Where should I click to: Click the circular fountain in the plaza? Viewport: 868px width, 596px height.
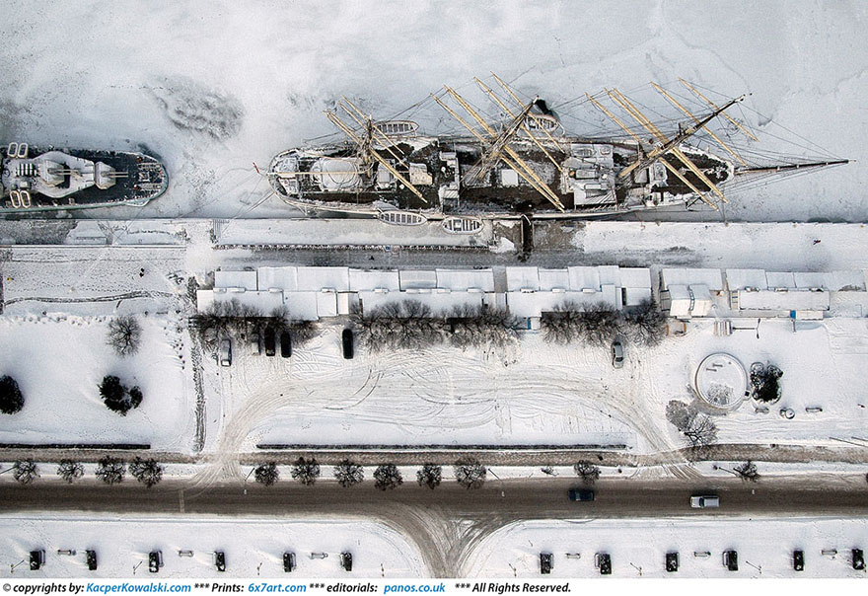(x=720, y=379)
